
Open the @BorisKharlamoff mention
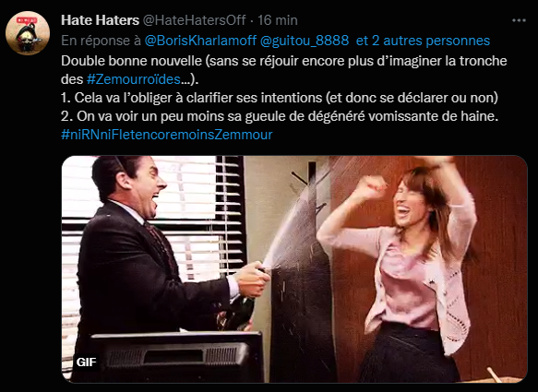[x=200, y=41]
